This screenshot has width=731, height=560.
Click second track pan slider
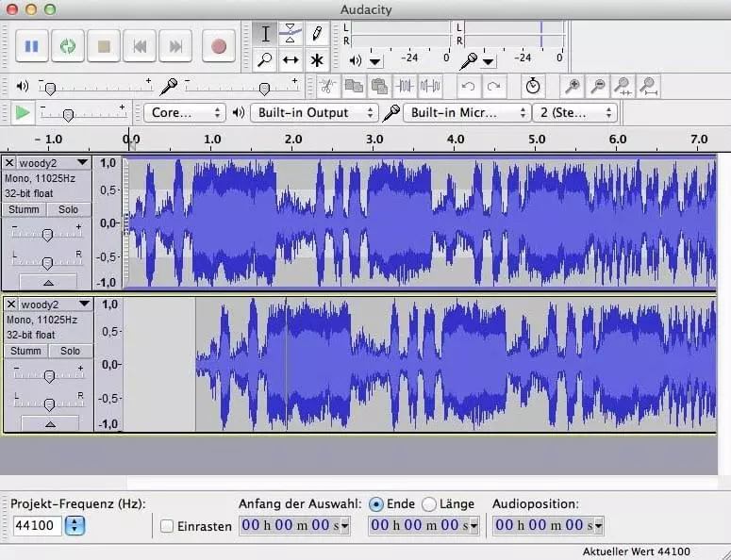click(49, 404)
